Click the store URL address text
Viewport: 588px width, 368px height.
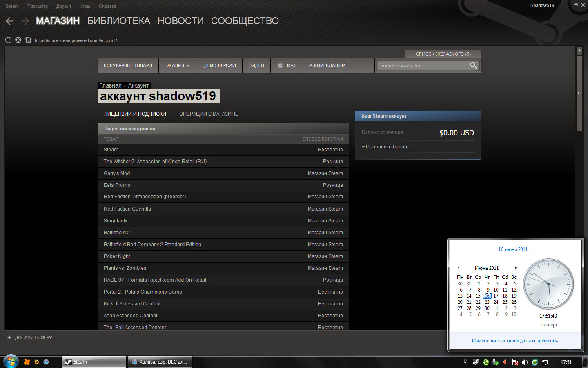(76, 40)
